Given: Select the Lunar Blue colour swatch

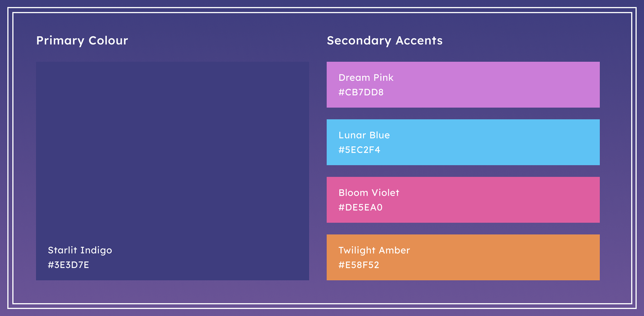Looking at the screenshot, I should [x=463, y=142].
